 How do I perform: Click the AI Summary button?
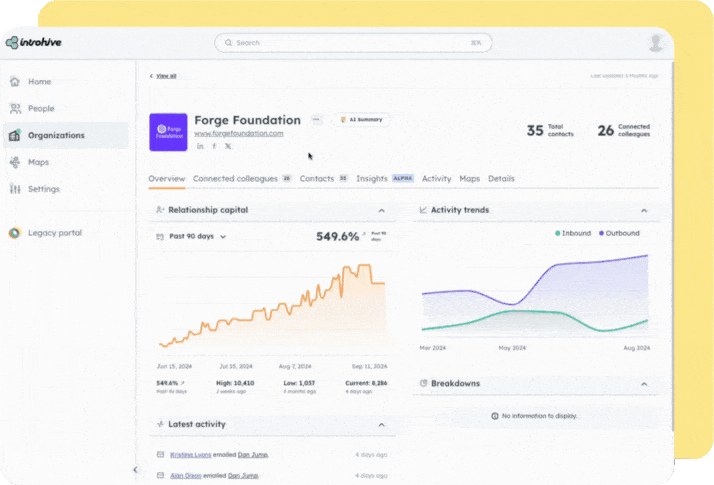[x=362, y=120]
